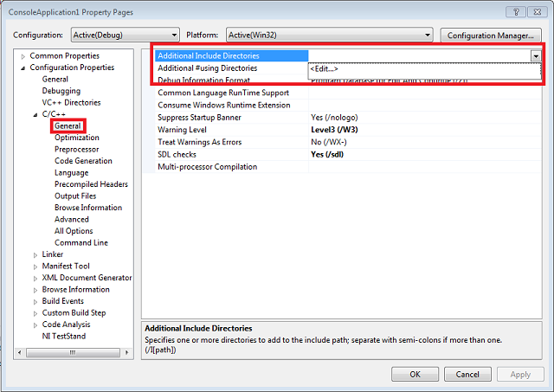Expand the Common Properties tree node

tap(23, 56)
